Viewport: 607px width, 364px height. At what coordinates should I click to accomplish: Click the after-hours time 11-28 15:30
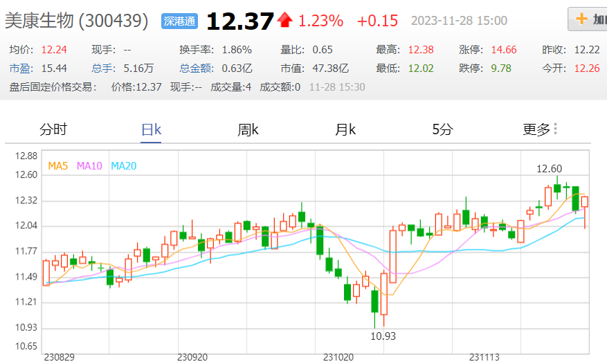337,87
